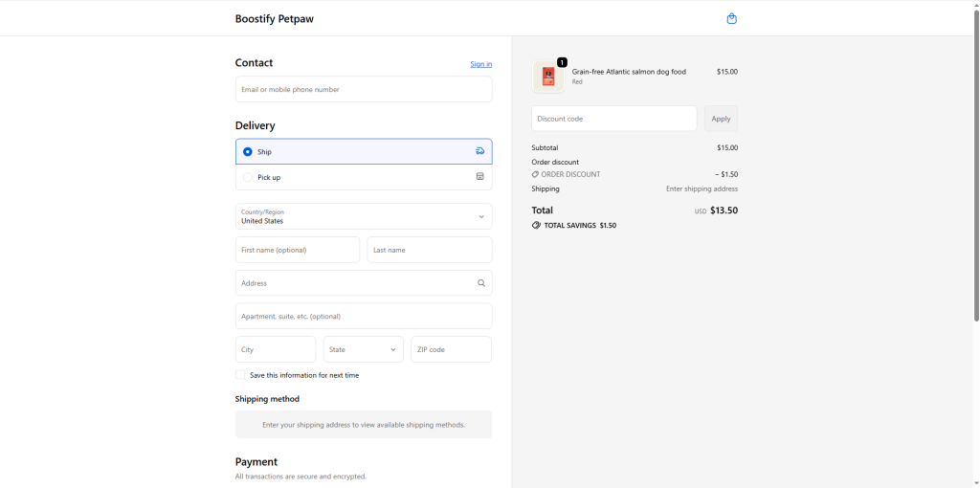Click the ZIP code input field

pos(451,349)
